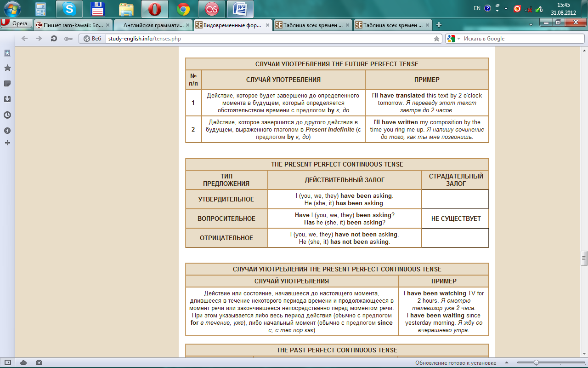Open Microsoft Word from the taskbar
Image resolution: width=588 pixels, height=368 pixels.
240,9
